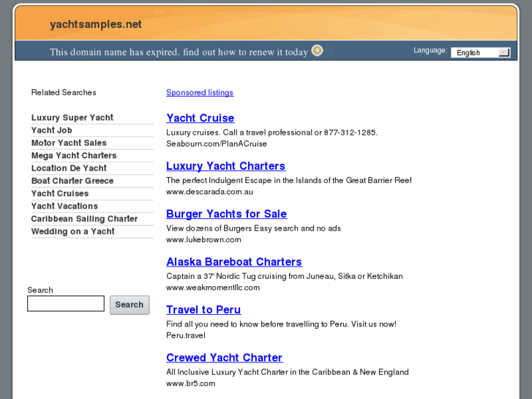
Task: Click the Luxury cruises description text
Action: pos(271,132)
